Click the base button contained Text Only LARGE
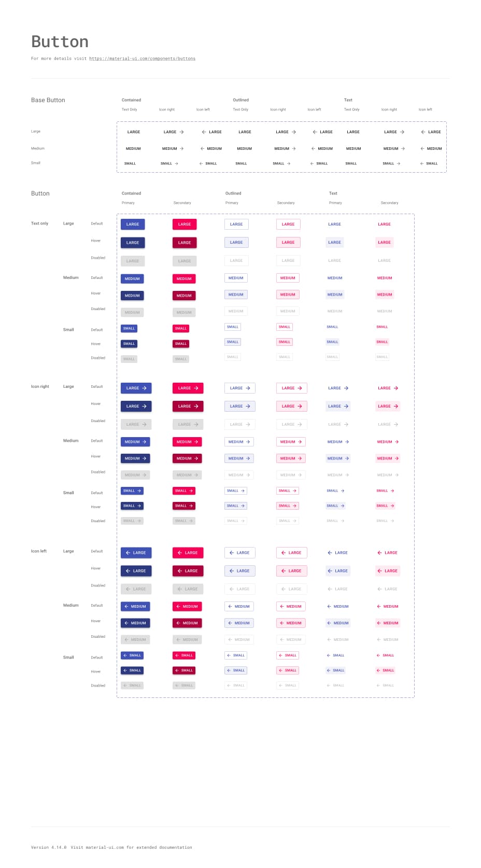This screenshot has width=481, height=868. click(133, 132)
